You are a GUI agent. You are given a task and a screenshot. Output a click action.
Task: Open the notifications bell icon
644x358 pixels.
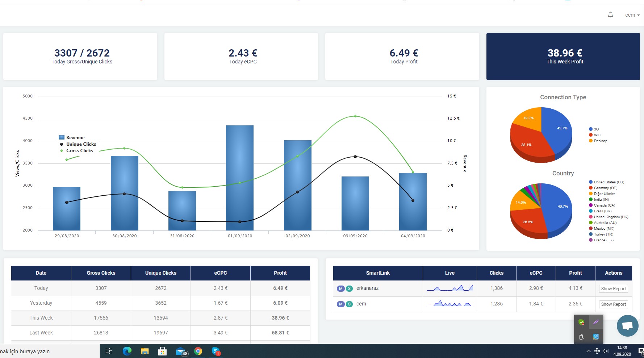click(610, 15)
